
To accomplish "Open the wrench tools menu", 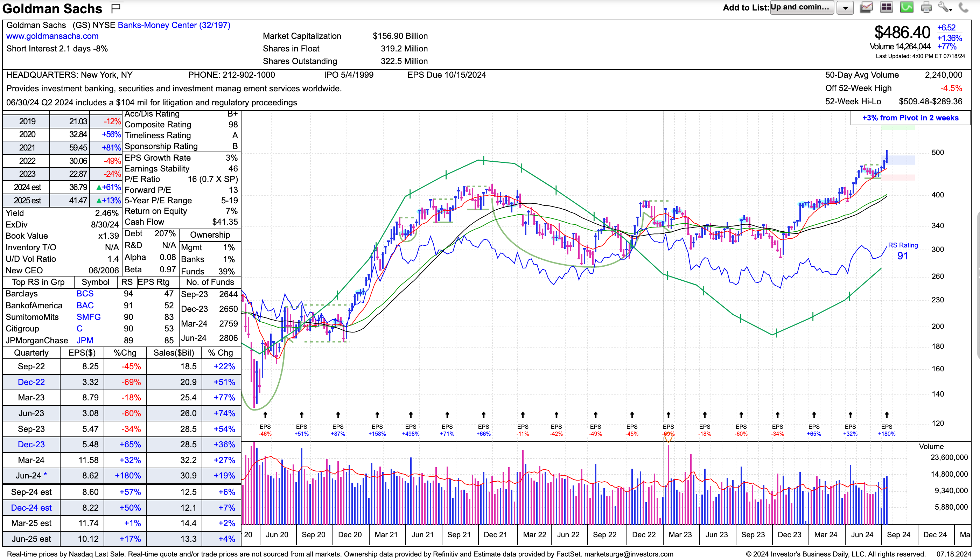I will point(945,7).
